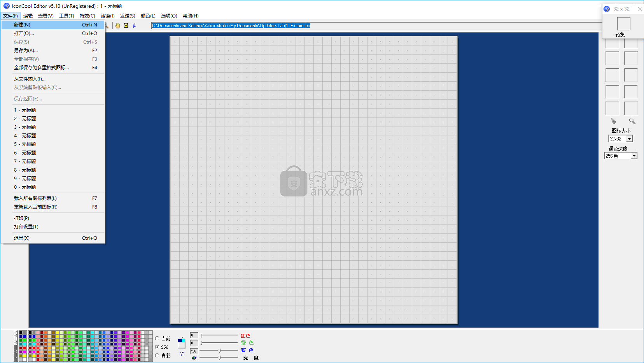Open the 帮助(H) menu
This screenshot has width=644, height=363.
(x=191, y=16)
